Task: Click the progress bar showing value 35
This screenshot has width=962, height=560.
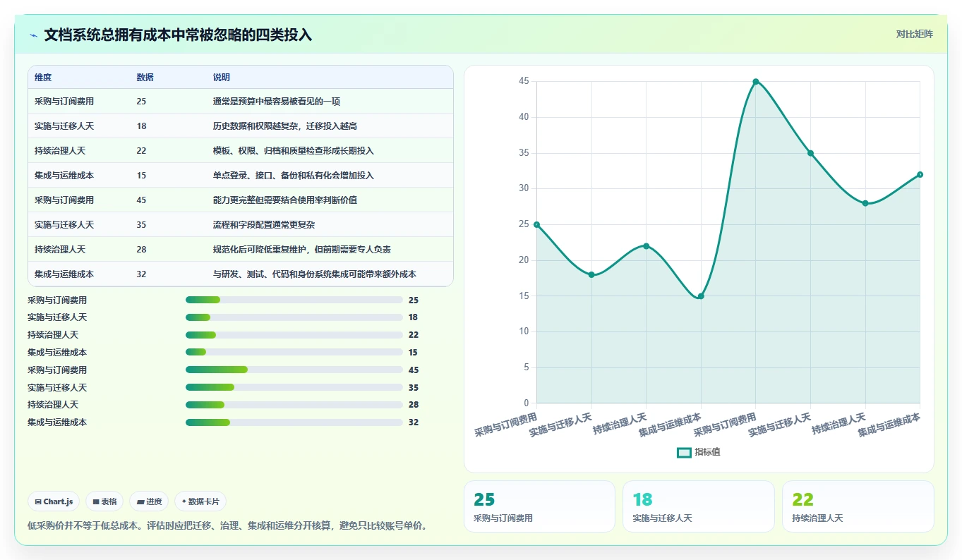Action: coord(294,387)
